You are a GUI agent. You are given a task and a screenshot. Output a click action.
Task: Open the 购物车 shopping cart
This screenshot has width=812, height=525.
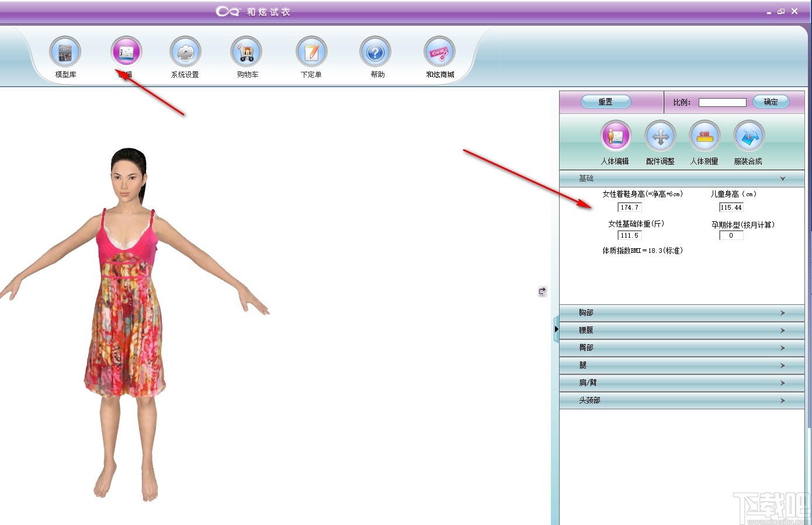[247, 53]
